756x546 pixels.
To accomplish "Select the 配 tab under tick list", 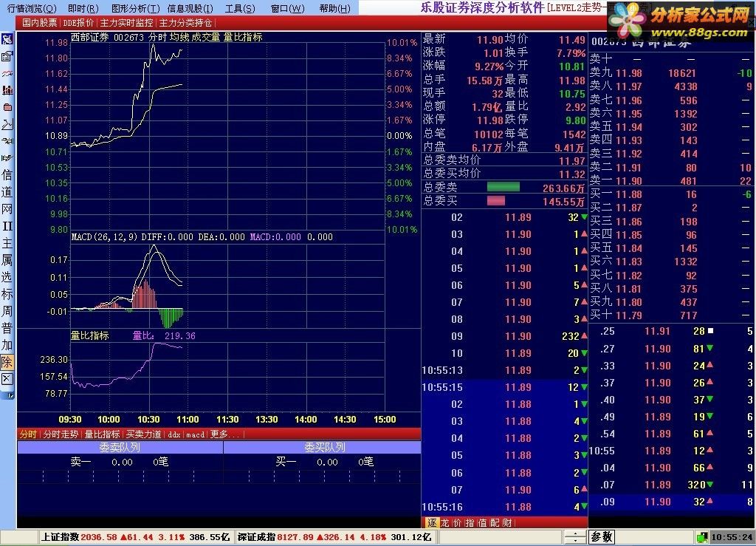I will click(495, 523).
